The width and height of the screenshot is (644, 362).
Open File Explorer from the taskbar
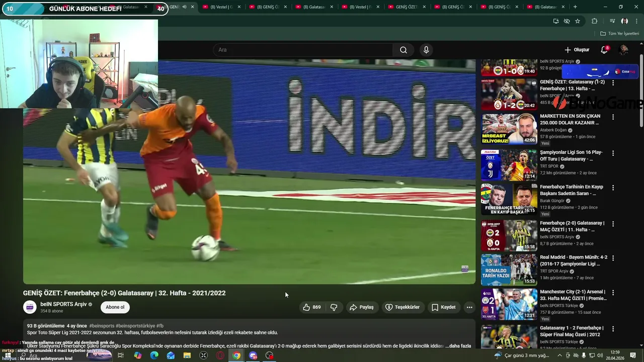pyautogui.click(x=187, y=355)
